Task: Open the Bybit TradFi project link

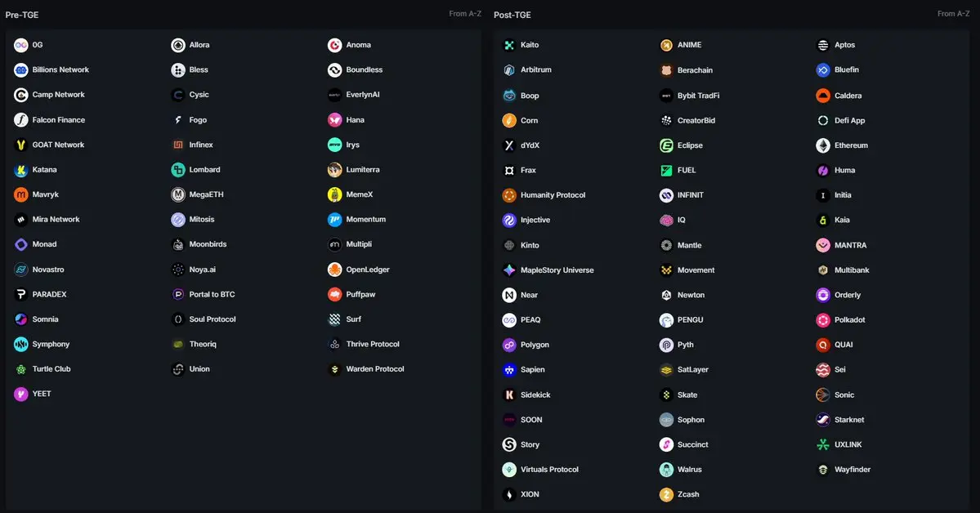Action: pyautogui.click(x=690, y=96)
